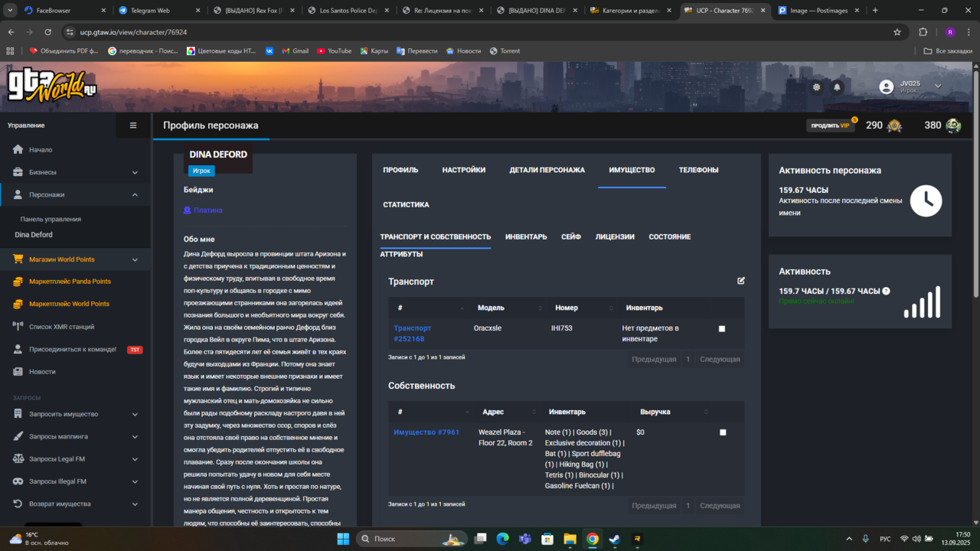Viewport: 980px width, 551px height.
Task: Open the ДЕТАЛИ ПЕРСОНАЖА tab
Action: click(547, 170)
